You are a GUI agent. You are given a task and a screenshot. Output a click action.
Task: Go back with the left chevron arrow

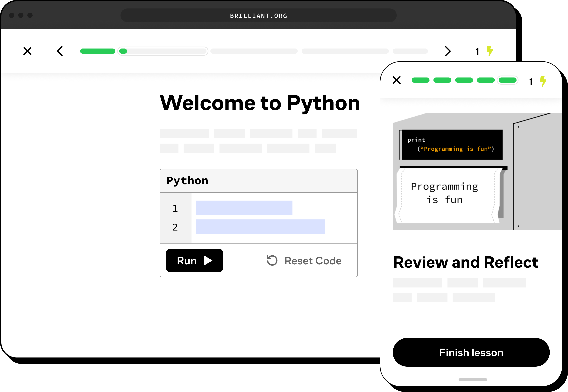60,51
